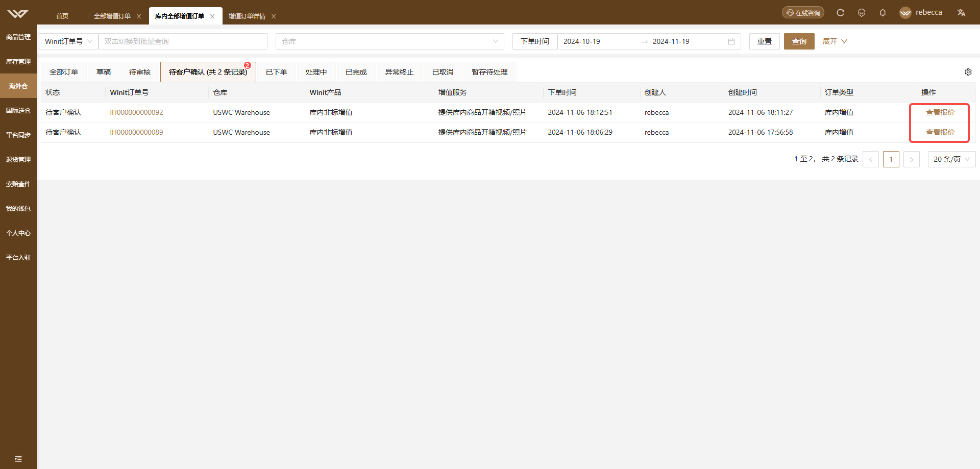Open 国际送仓 in the sidebar
This screenshot has width=980, height=469.
18,111
